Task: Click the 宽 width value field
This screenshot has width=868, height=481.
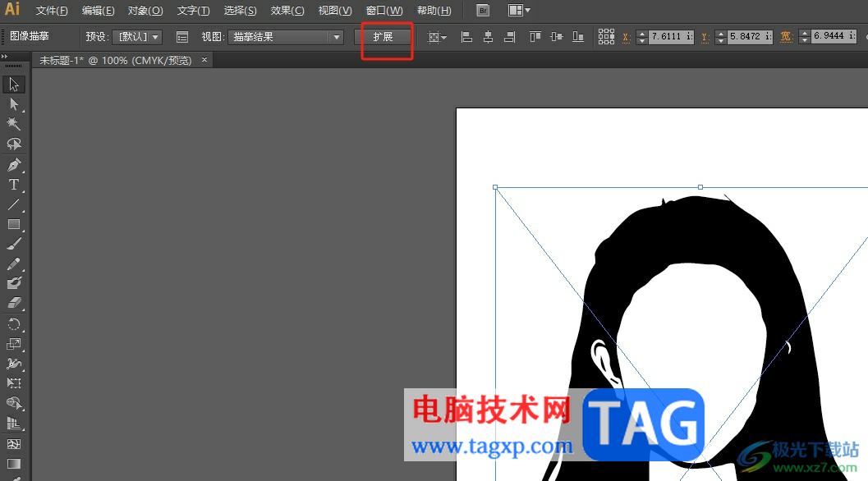Action: click(x=834, y=37)
